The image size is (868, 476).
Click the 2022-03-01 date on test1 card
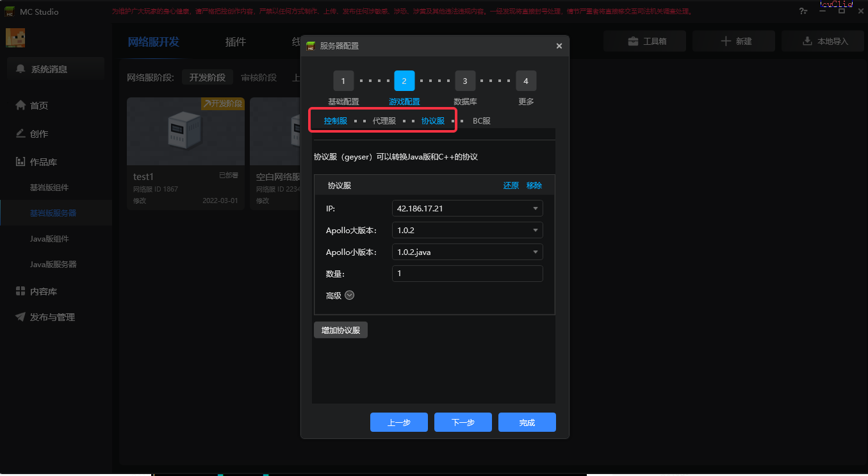220,201
